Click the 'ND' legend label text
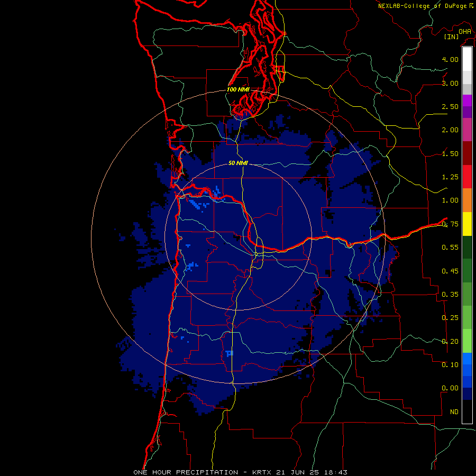 coord(454,412)
